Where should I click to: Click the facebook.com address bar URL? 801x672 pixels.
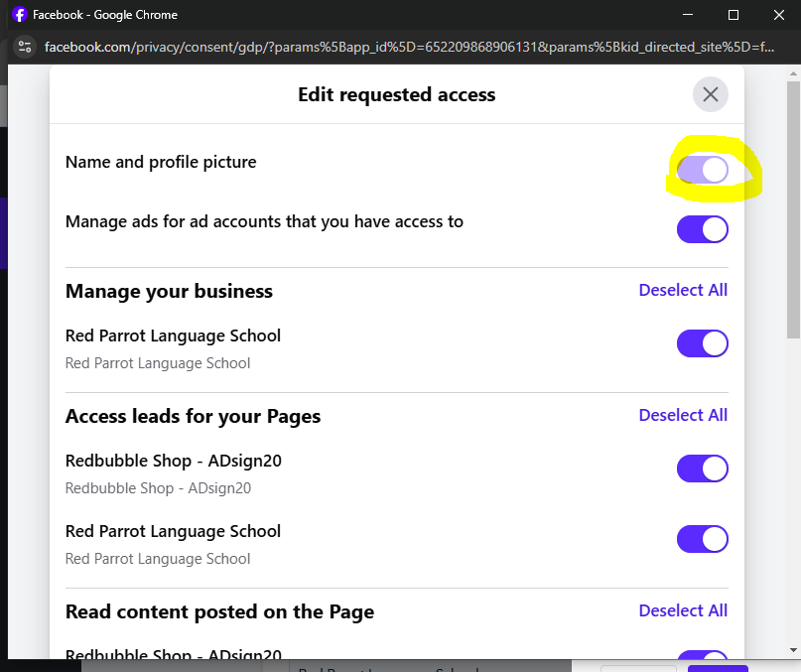tap(409, 47)
